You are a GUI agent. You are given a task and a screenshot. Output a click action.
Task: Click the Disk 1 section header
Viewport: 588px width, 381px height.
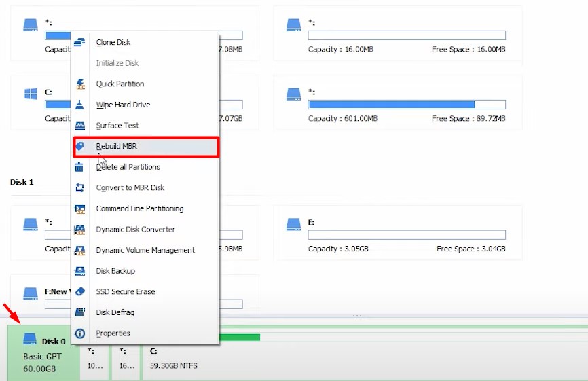[22, 182]
